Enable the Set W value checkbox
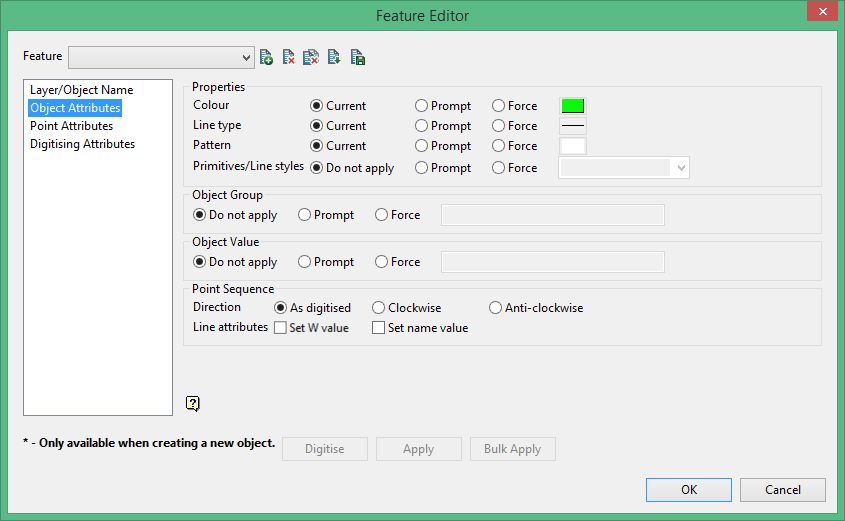845x521 pixels. tap(281, 327)
